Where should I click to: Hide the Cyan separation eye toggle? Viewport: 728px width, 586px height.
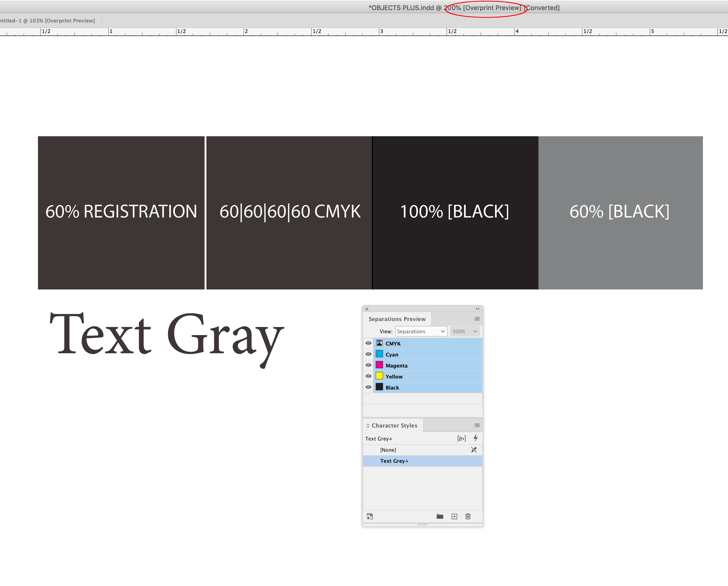(x=368, y=354)
